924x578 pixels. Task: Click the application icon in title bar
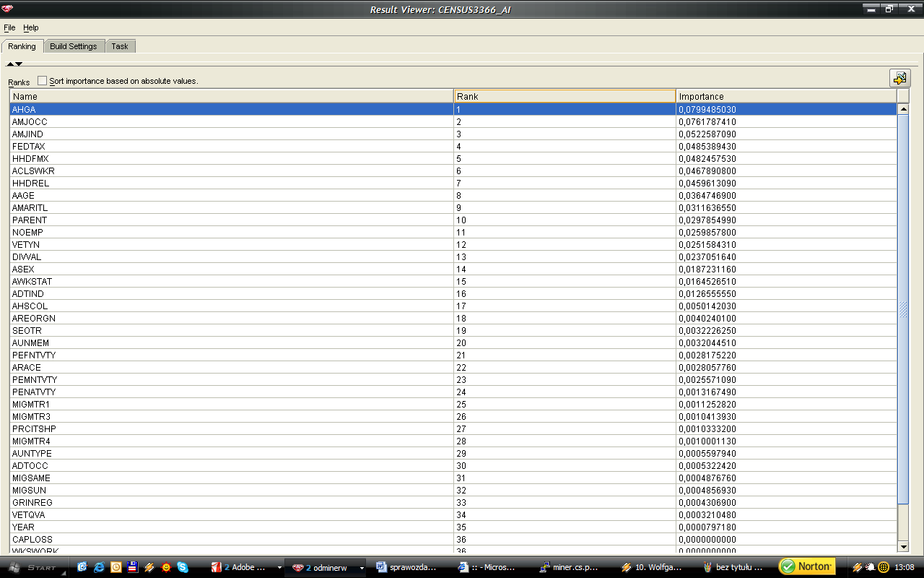pos(9,9)
